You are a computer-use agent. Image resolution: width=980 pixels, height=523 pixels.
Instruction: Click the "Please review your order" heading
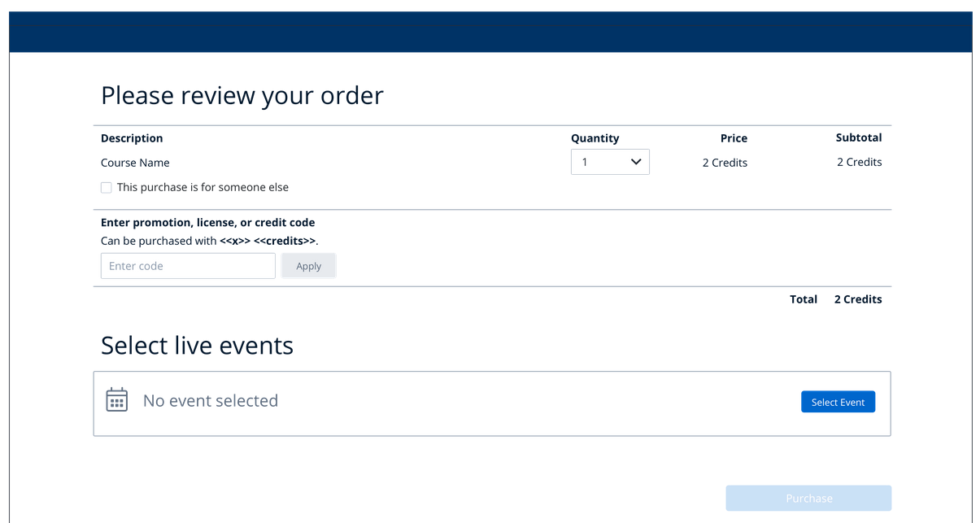tap(242, 95)
